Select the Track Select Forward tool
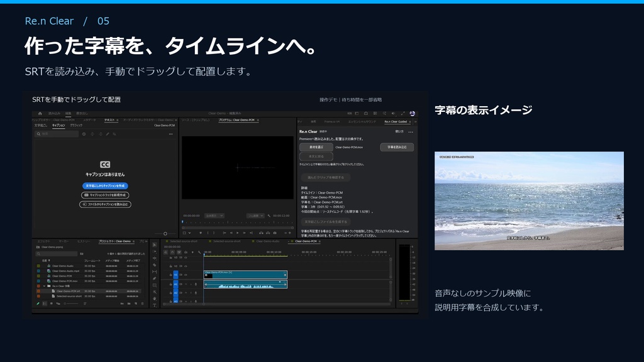The height and width of the screenshot is (362, 644). pyautogui.click(x=155, y=251)
